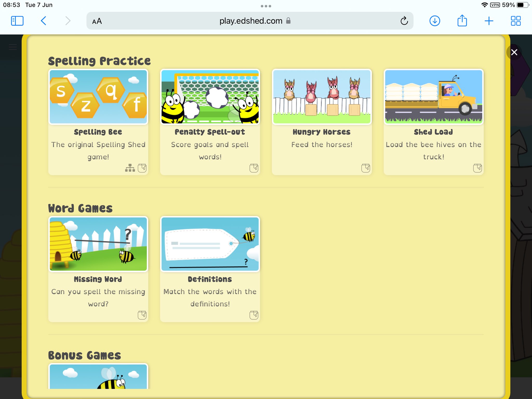Add a new tab
This screenshot has height=399, width=532.
(489, 21)
